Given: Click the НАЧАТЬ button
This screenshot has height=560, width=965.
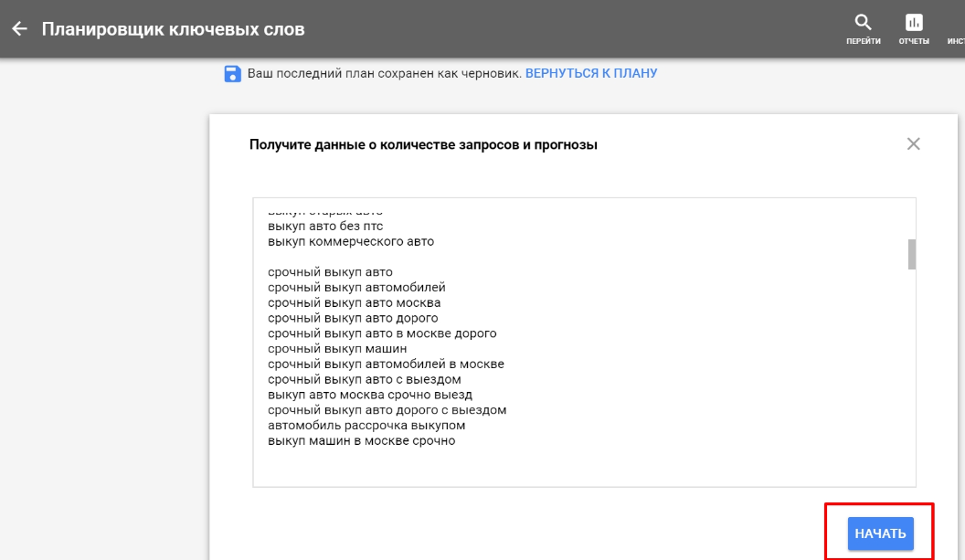Looking at the screenshot, I should [880, 533].
